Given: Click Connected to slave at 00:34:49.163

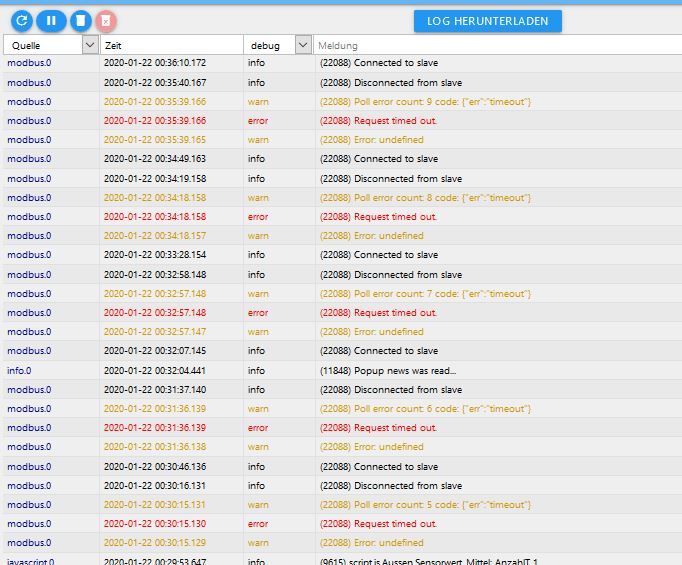Looking at the screenshot, I should pos(379,159).
